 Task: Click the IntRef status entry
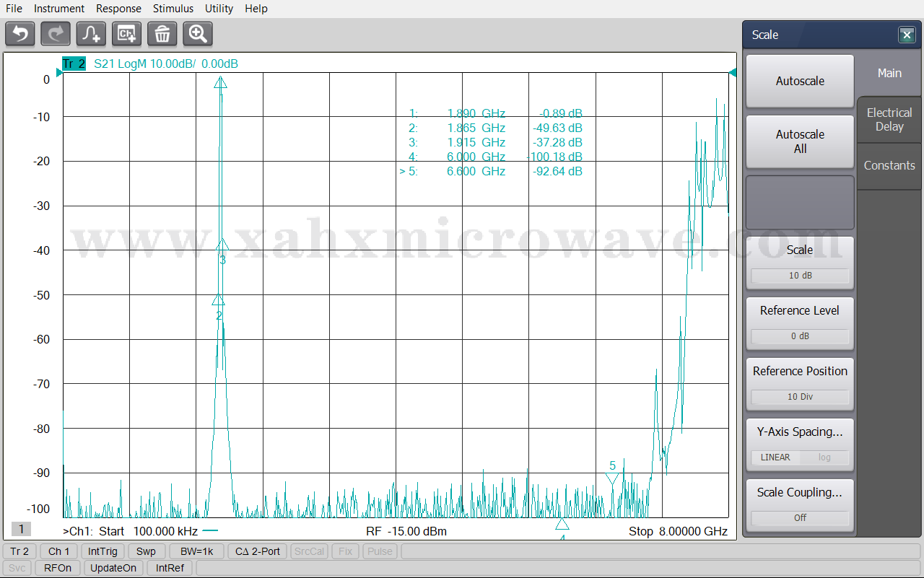170,568
